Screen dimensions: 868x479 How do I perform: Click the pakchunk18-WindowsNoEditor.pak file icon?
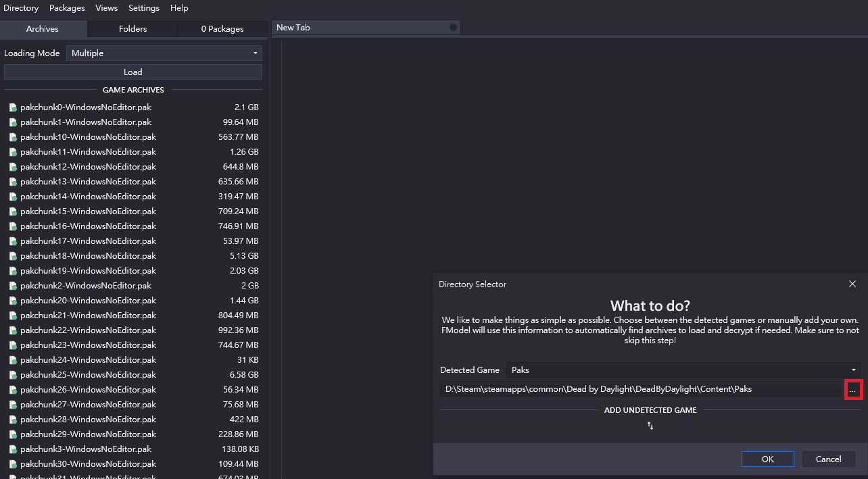pos(13,256)
